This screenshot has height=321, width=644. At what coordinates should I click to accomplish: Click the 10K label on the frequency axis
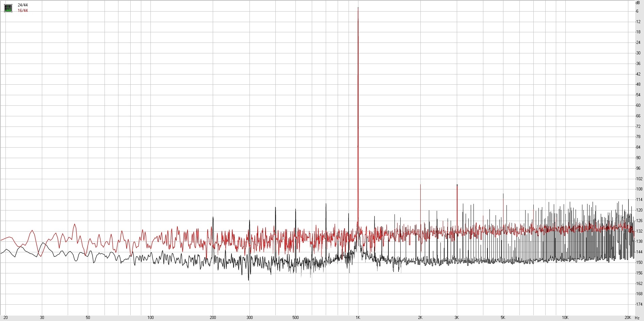tap(565, 318)
